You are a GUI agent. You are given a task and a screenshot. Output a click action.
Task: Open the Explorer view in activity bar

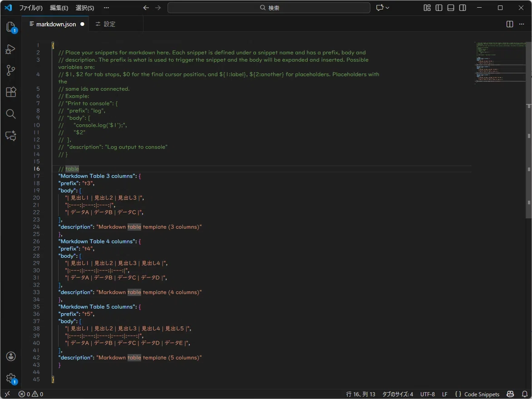[x=11, y=27]
